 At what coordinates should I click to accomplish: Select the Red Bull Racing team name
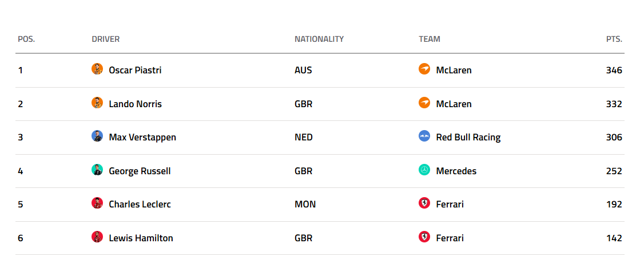tap(468, 138)
